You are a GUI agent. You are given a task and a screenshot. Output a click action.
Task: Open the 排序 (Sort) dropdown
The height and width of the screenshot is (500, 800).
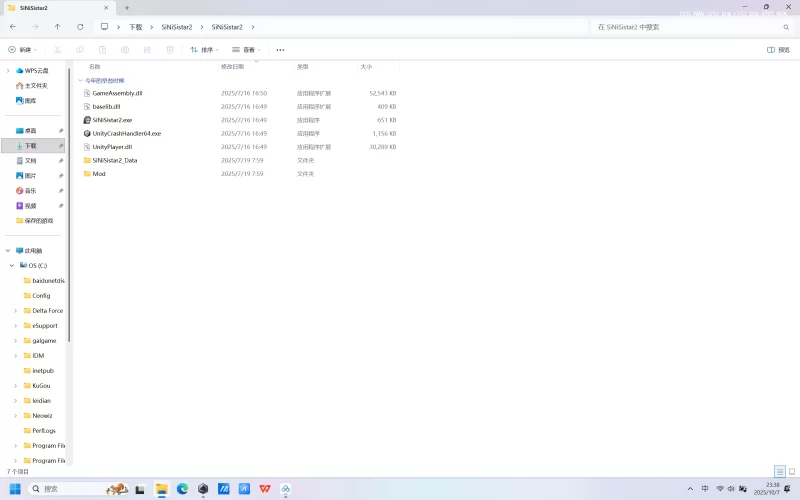(x=204, y=49)
